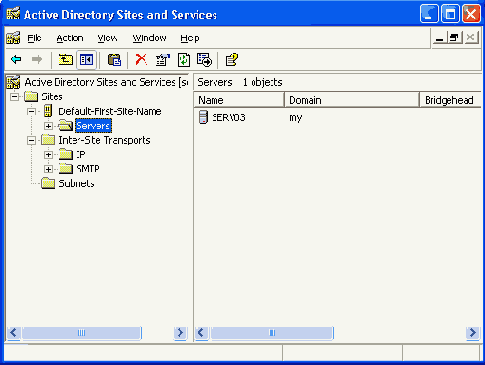This screenshot has height=365, width=485.
Task: Toggle the Show/Hide Console Tree icon
Action: 86,60
